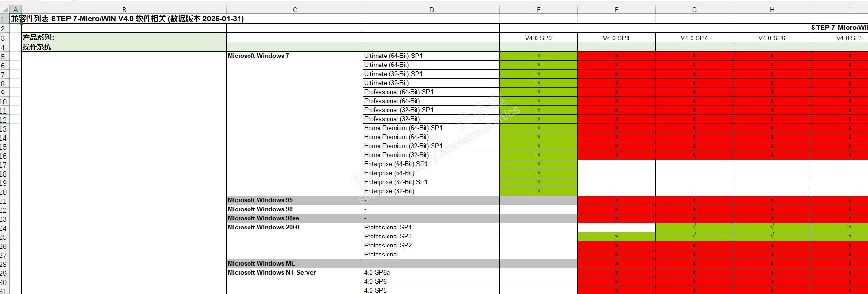Select column D header
This screenshot has width=868, height=294.
pyautogui.click(x=431, y=9)
